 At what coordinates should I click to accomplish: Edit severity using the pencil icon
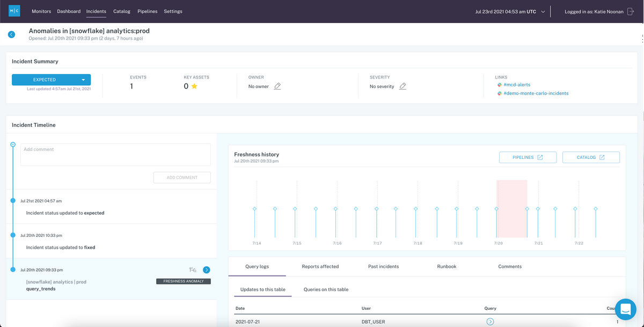pos(402,86)
